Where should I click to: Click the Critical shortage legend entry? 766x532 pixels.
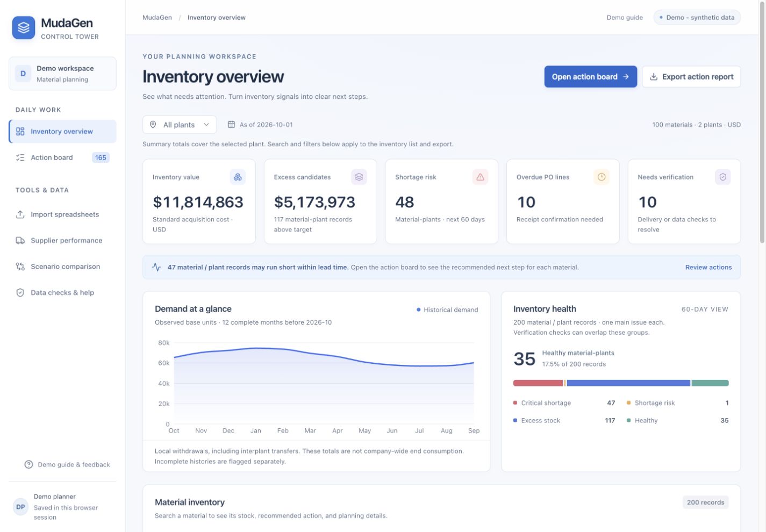click(x=564, y=403)
